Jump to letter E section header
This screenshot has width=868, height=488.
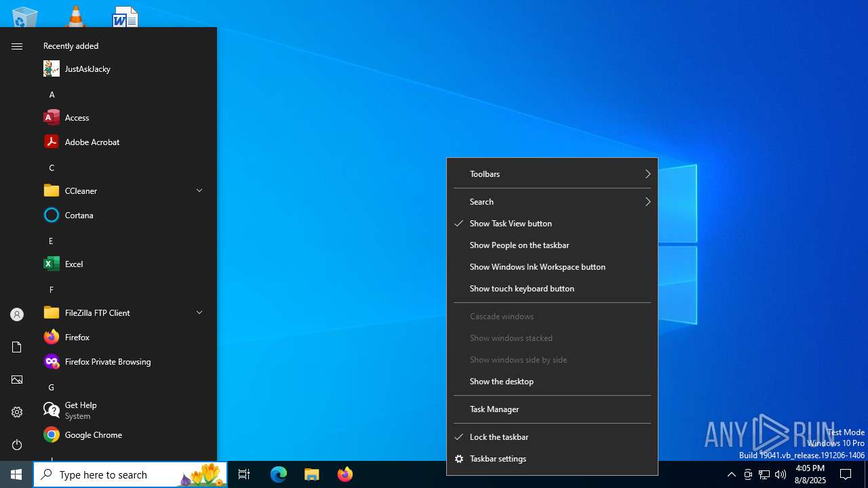[52, 241]
